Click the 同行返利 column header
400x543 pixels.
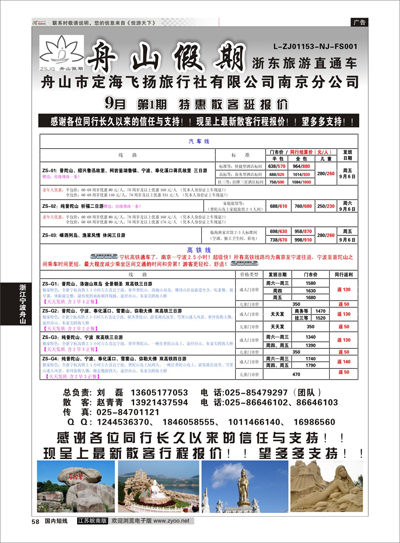click(x=344, y=274)
